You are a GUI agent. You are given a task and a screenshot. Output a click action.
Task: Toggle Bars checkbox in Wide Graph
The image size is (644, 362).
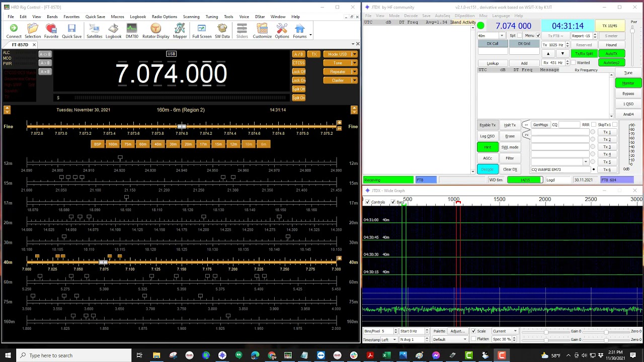393,202
